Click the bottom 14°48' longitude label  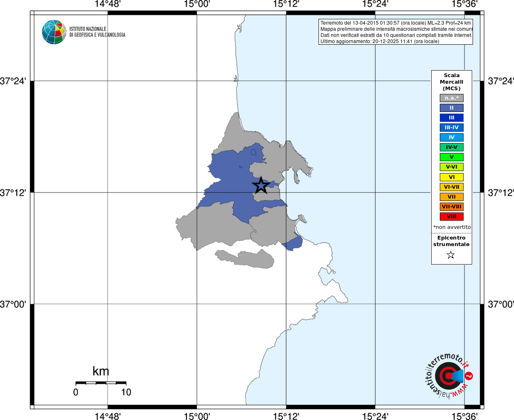pos(107,416)
